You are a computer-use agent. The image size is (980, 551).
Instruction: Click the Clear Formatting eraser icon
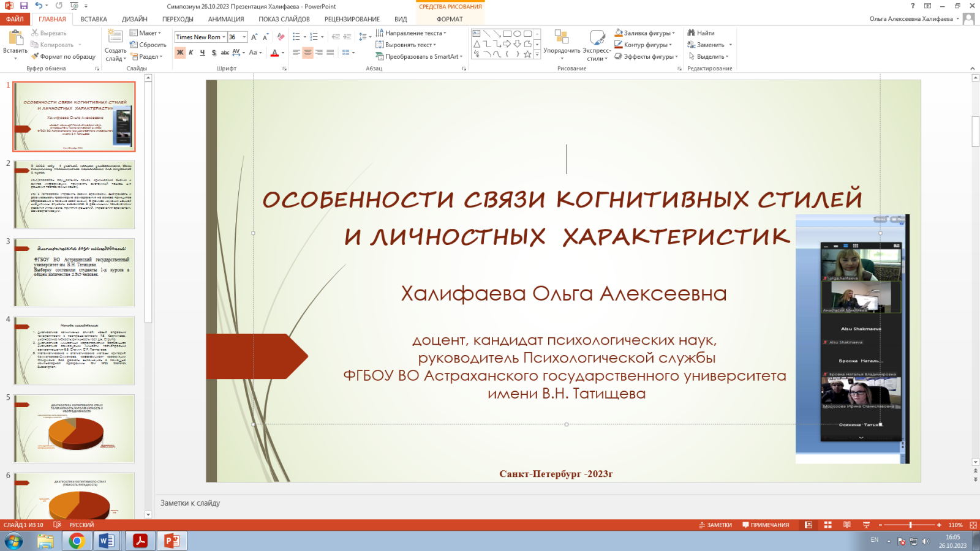pos(281,37)
